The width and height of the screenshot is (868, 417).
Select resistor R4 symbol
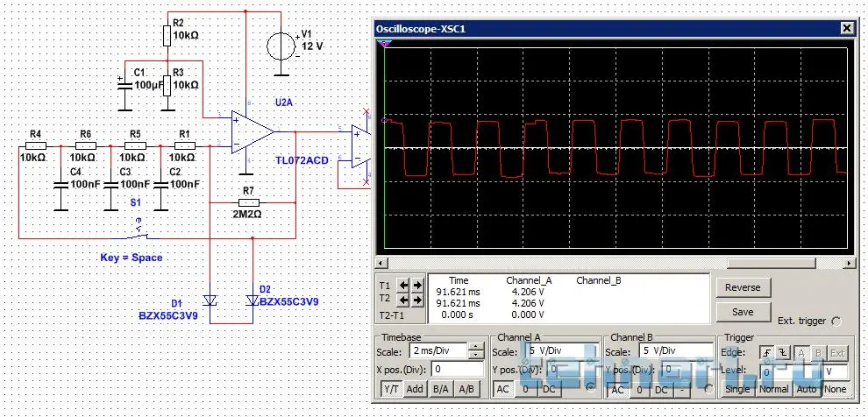(x=35, y=146)
